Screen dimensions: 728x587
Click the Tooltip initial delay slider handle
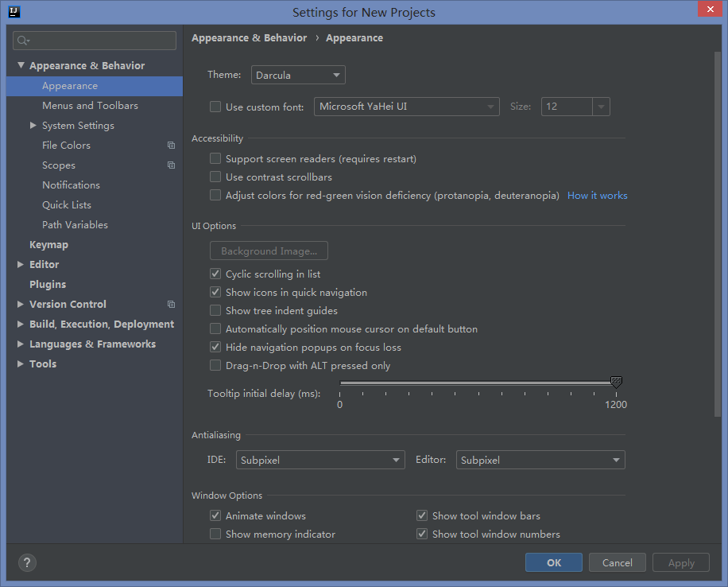(616, 383)
